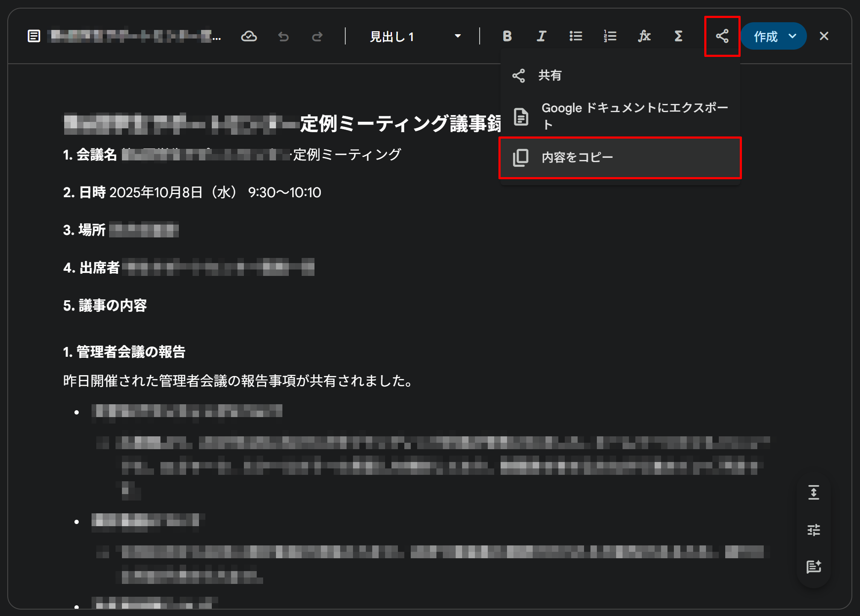Expand content height using the right-edge icon
This screenshot has height=616, width=860.
coord(814,493)
